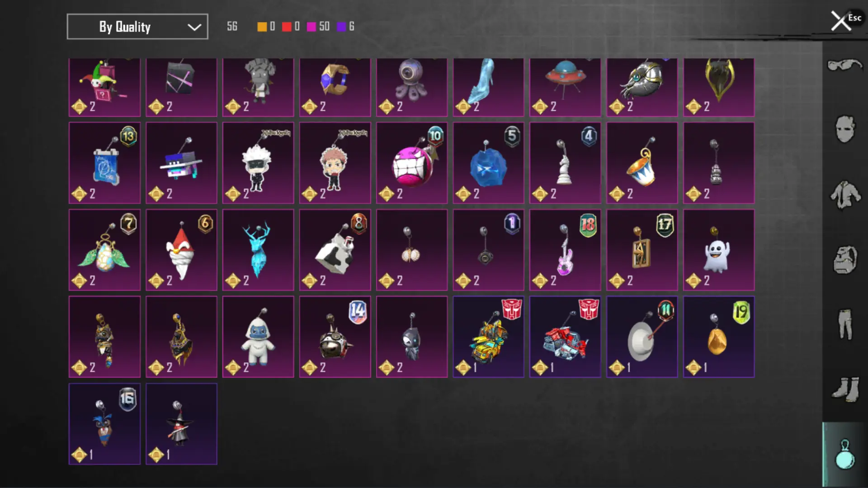Select the white ghost charm item

[719, 250]
